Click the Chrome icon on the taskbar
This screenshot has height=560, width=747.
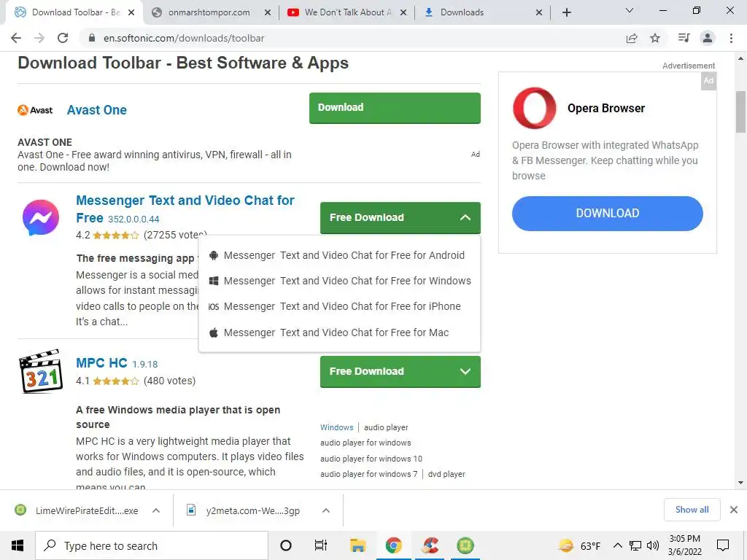[x=393, y=545]
